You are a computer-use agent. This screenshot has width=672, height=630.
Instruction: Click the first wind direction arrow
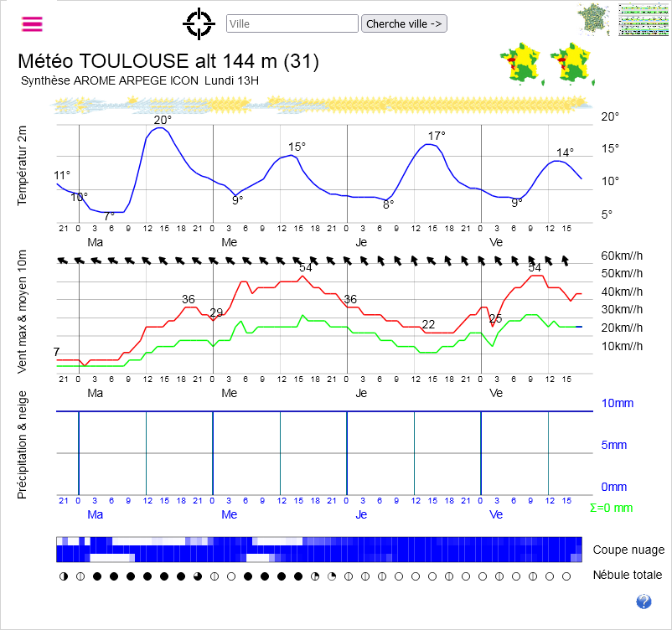62,261
